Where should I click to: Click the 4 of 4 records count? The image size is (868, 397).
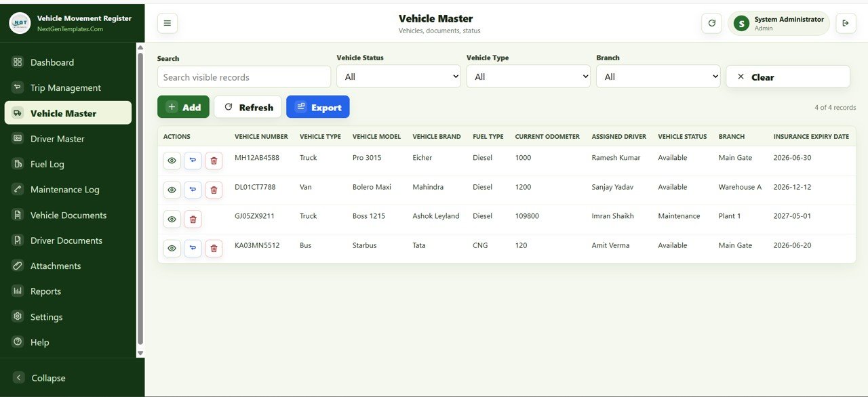(835, 108)
